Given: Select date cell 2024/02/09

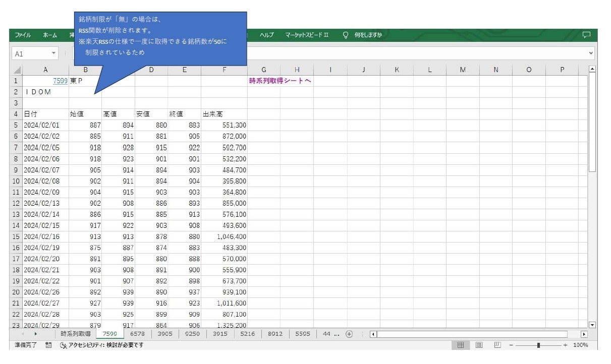Looking at the screenshot, I should click(45, 192).
